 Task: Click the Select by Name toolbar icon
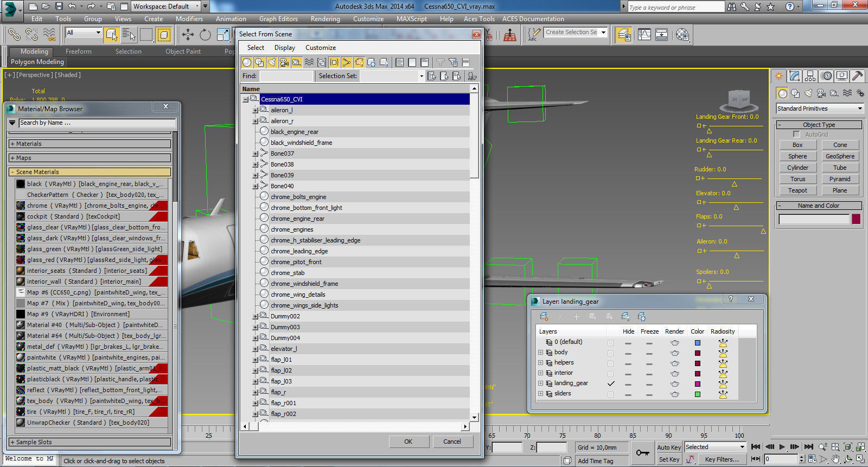tap(129, 35)
